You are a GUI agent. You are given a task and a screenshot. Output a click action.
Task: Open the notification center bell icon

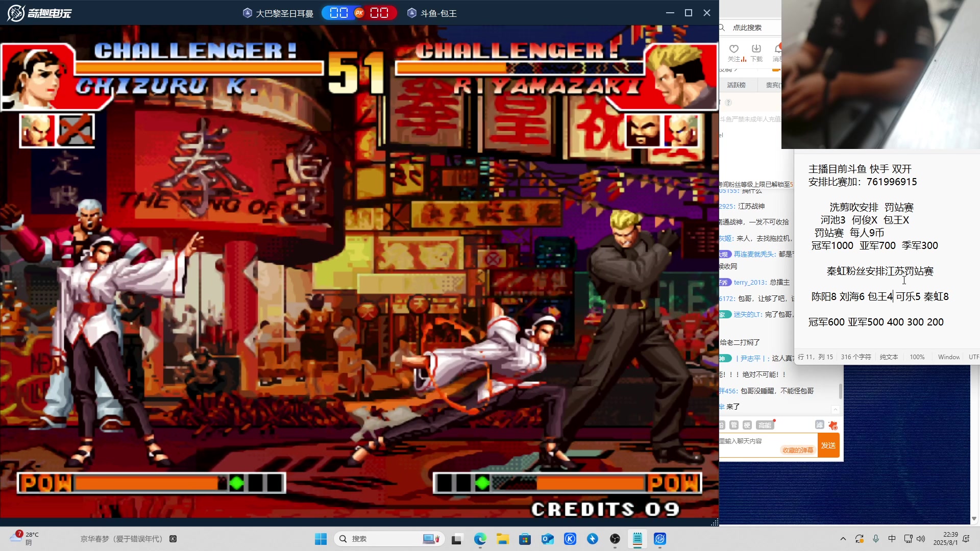click(x=966, y=539)
